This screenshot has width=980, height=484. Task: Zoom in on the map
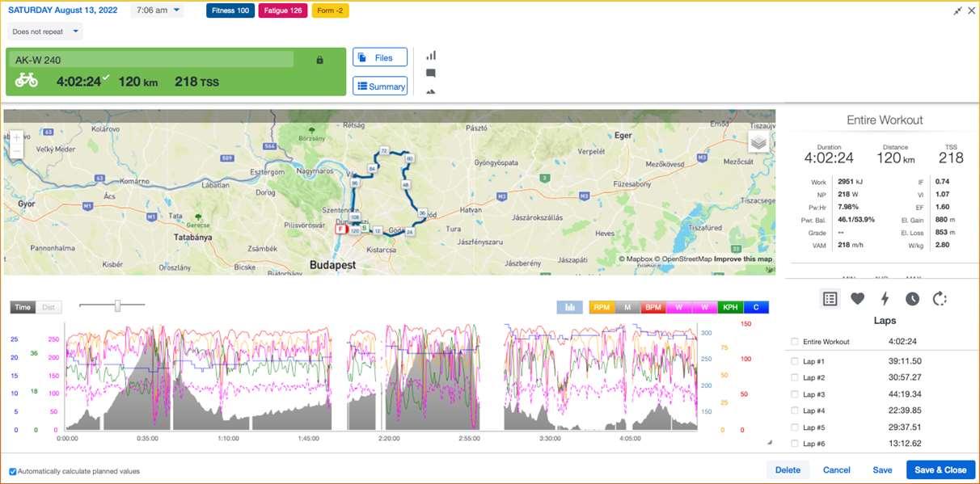pyautogui.click(x=17, y=137)
